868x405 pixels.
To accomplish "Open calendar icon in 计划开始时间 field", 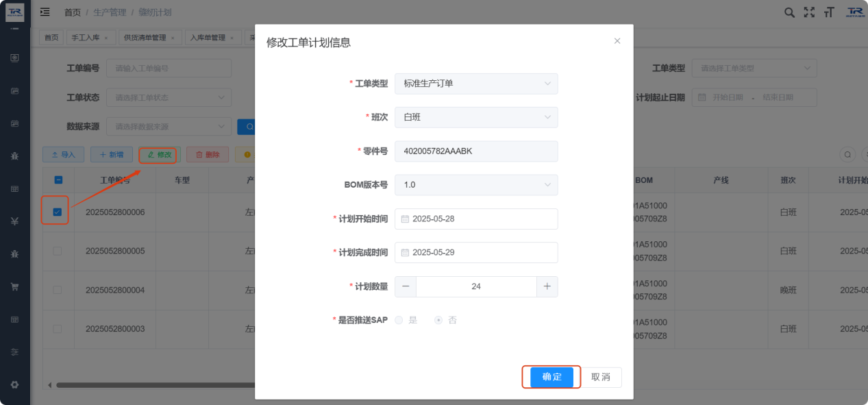I will tap(405, 219).
